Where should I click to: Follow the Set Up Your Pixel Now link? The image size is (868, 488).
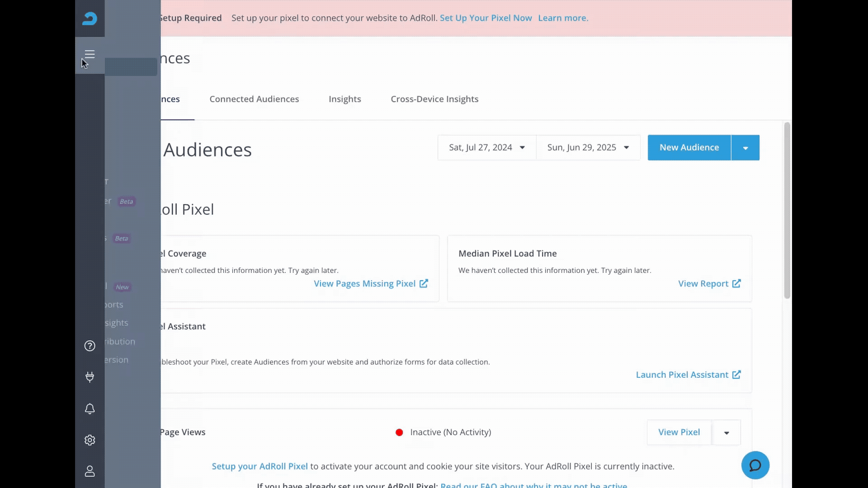[486, 18]
